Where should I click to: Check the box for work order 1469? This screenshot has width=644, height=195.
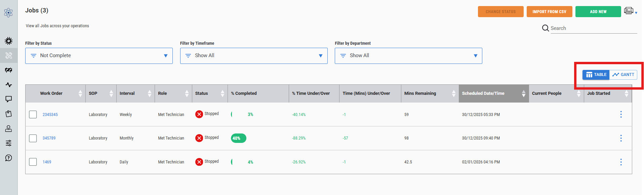click(33, 162)
